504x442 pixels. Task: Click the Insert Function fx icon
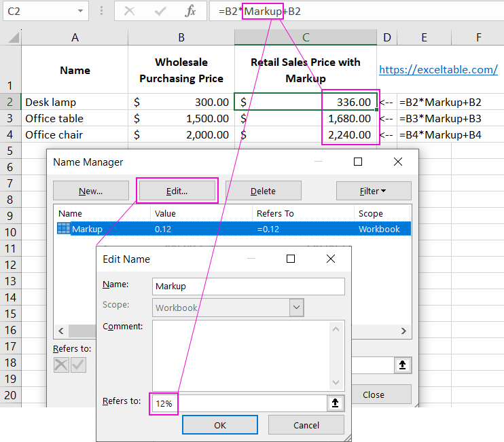tap(191, 11)
